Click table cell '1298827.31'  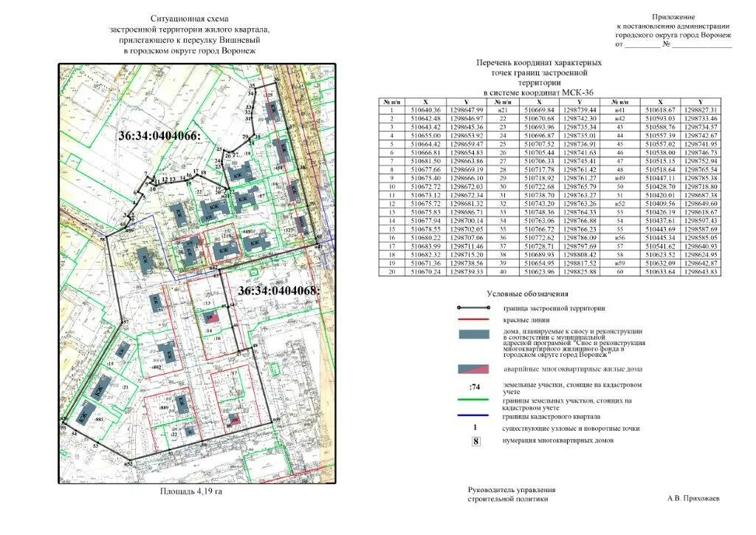coord(701,111)
